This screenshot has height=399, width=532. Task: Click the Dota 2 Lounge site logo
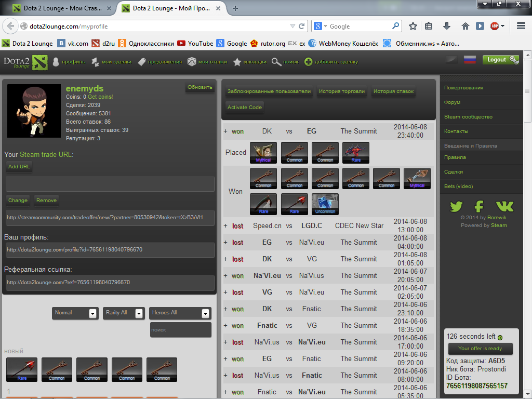point(25,62)
